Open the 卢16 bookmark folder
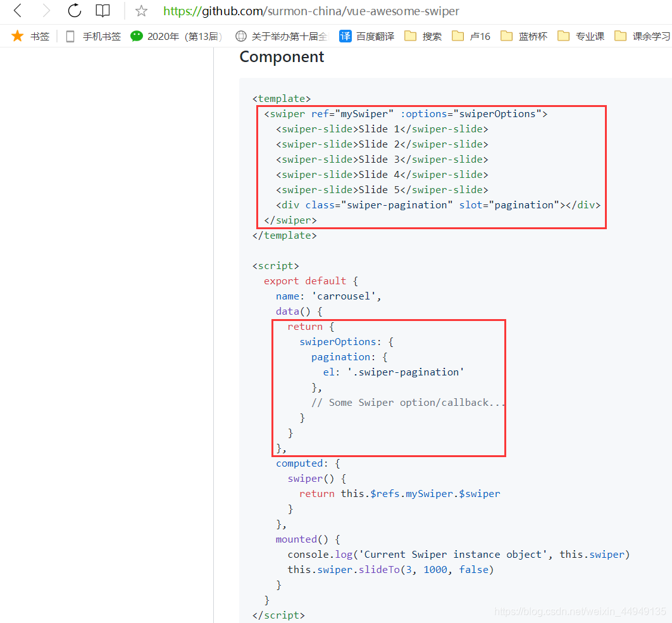The width and height of the screenshot is (672, 623). point(471,37)
